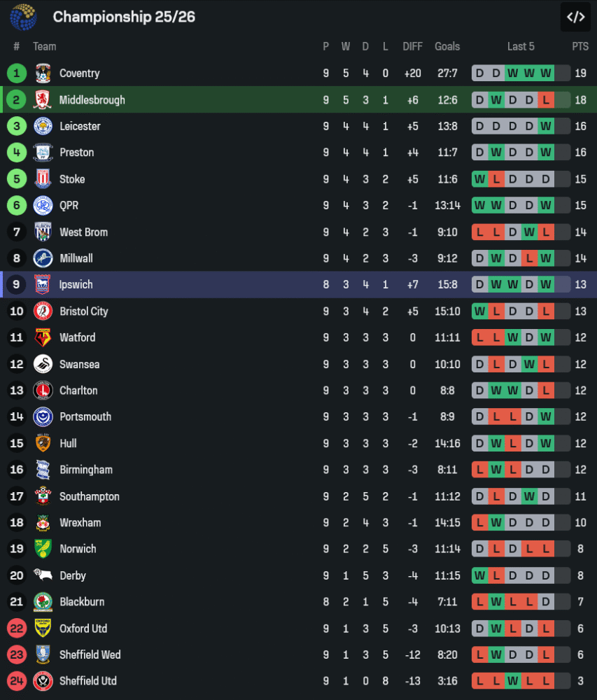Screen dimensions: 597x700
Task: Click the Hull club crest
Action: (43, 443)
